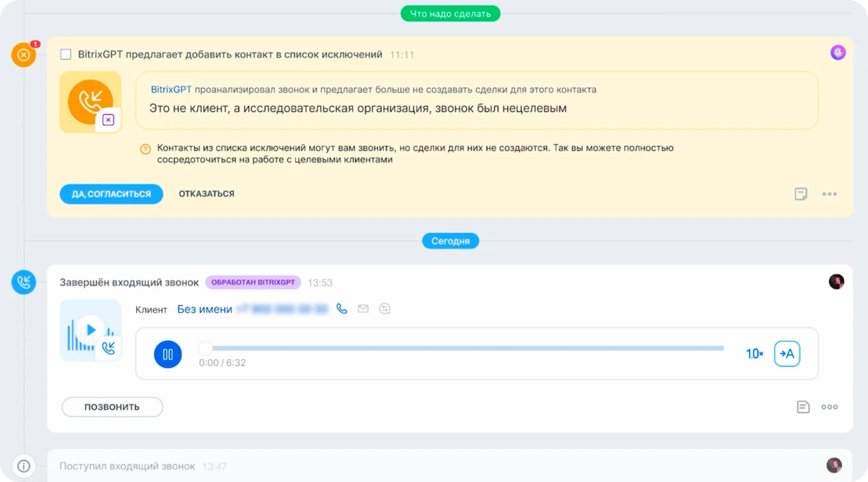The width and height of the screenshot is (868, 482).
Task: Click the Что надо сделать label
Action: click(x=450, y=13)
